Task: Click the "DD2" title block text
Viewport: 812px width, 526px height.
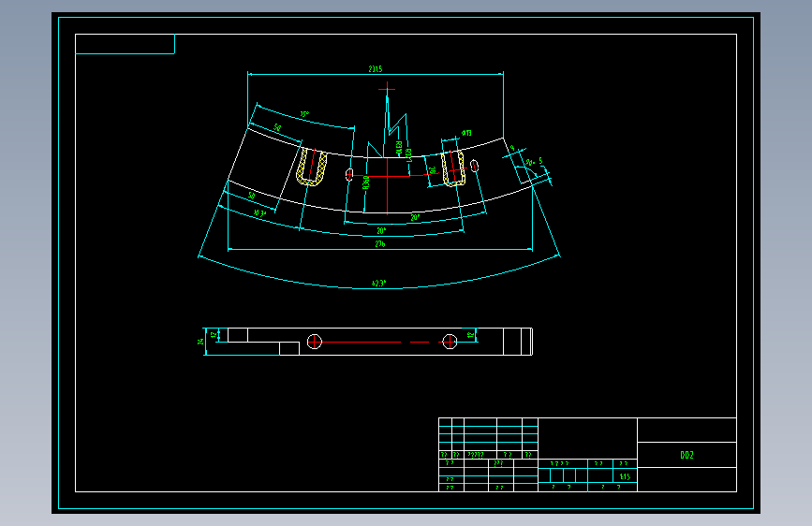Action: 687,455
